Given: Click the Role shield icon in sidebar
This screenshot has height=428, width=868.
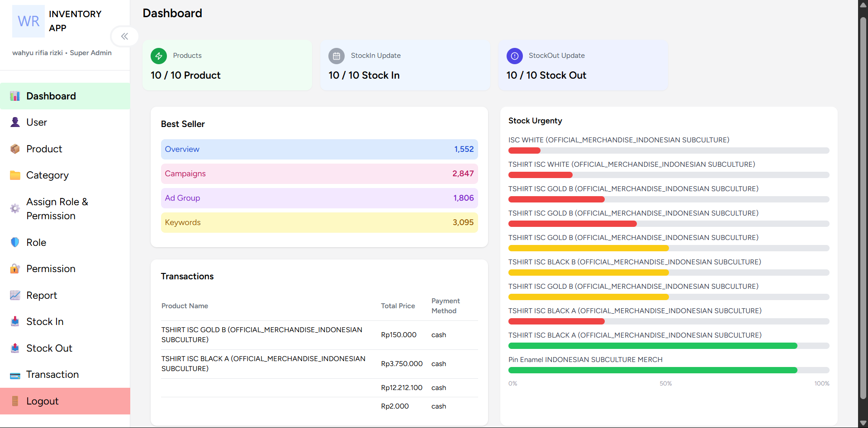Looking at the screenshot, I should pyautogui.click(x=15, y=242).
